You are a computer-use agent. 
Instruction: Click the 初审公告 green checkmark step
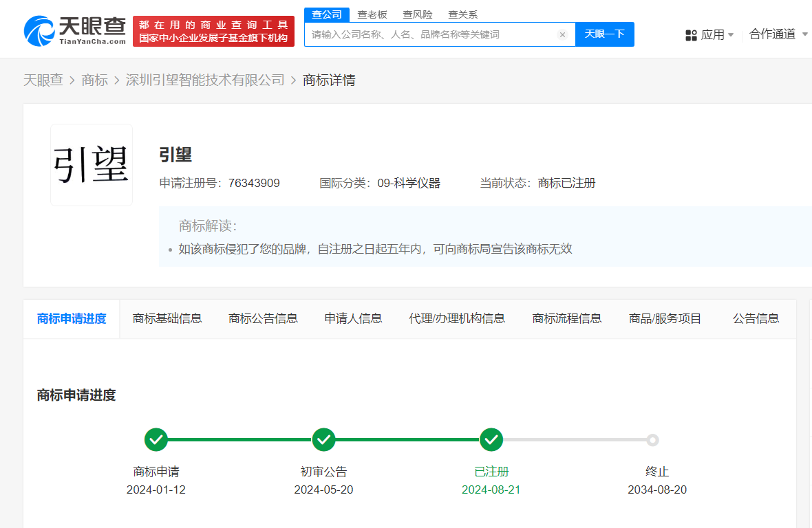323,439
